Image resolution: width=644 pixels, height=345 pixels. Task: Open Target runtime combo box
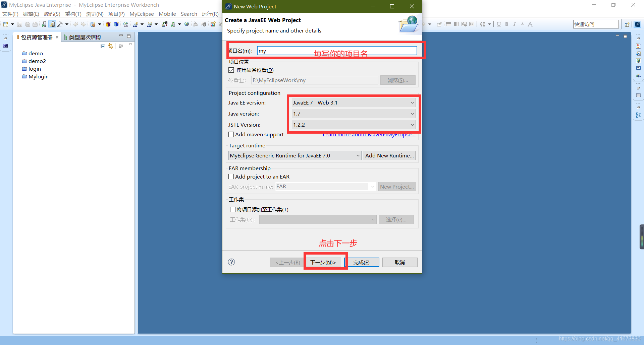click(x=295, y=155)
